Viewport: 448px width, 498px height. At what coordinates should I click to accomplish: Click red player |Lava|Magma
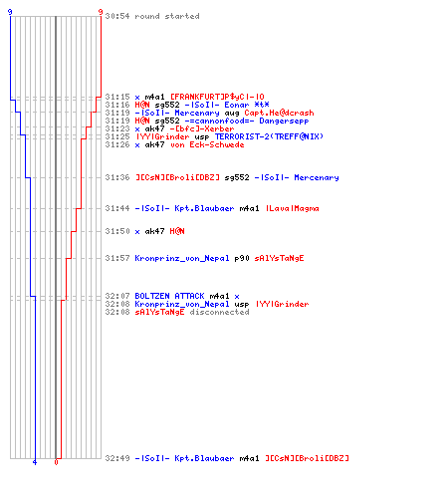[x=293, y=208]
